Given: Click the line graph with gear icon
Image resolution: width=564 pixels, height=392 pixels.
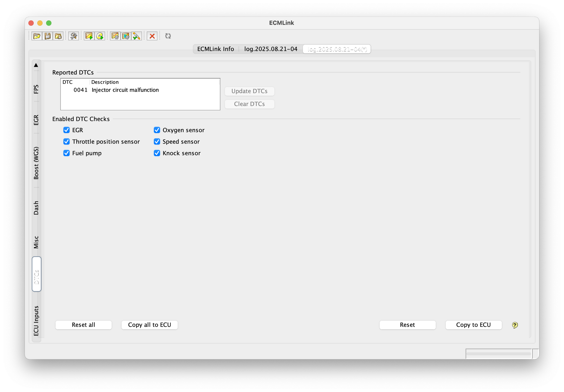Looking at the screenshot, I should point(115,36).
